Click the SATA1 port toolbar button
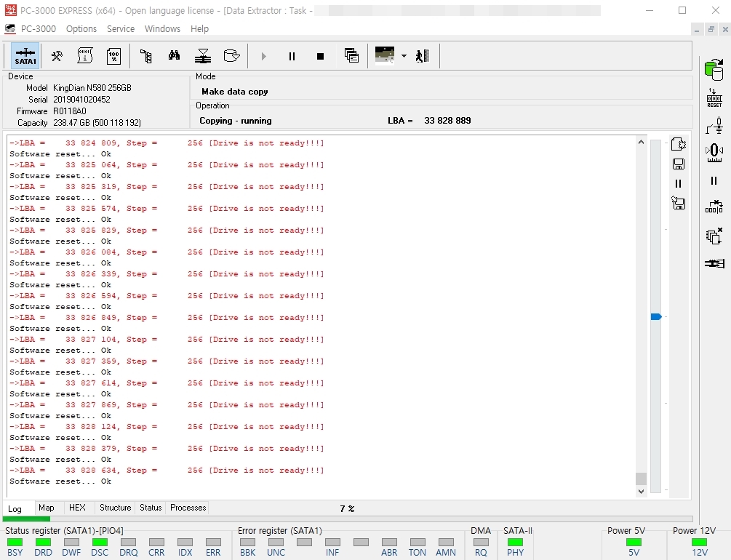The image size is (731, 560). pos(25,56)
